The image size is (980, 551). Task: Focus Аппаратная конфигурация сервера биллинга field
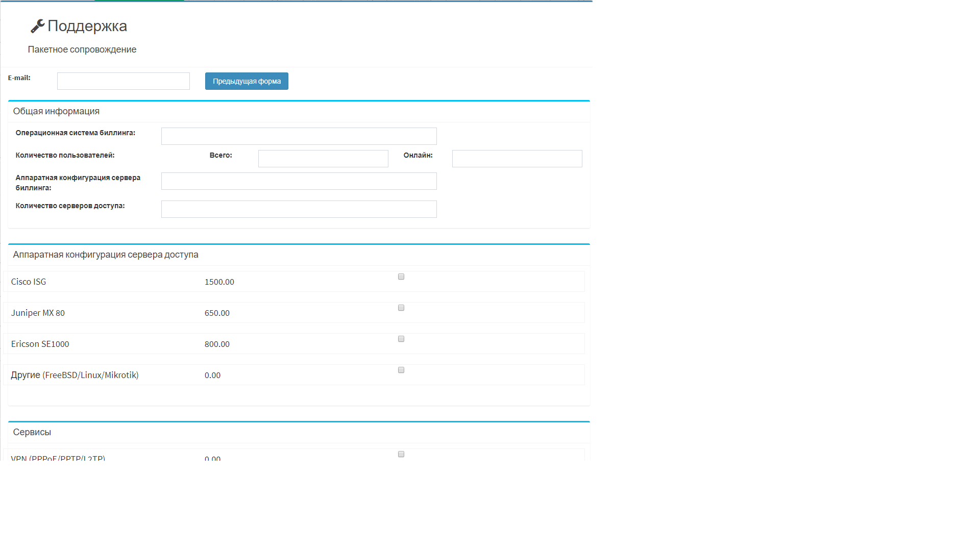pyautogui.click(x=299, y=181)
